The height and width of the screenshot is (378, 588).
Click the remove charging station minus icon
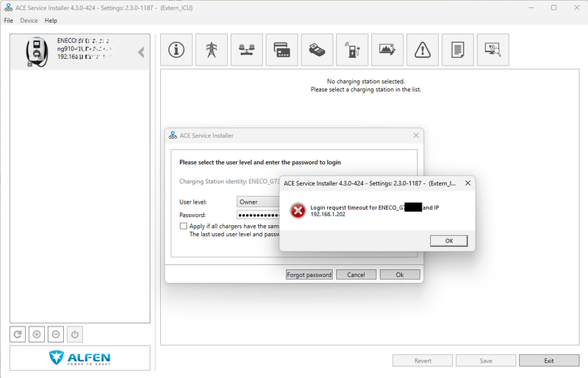[x=56, y=334]
